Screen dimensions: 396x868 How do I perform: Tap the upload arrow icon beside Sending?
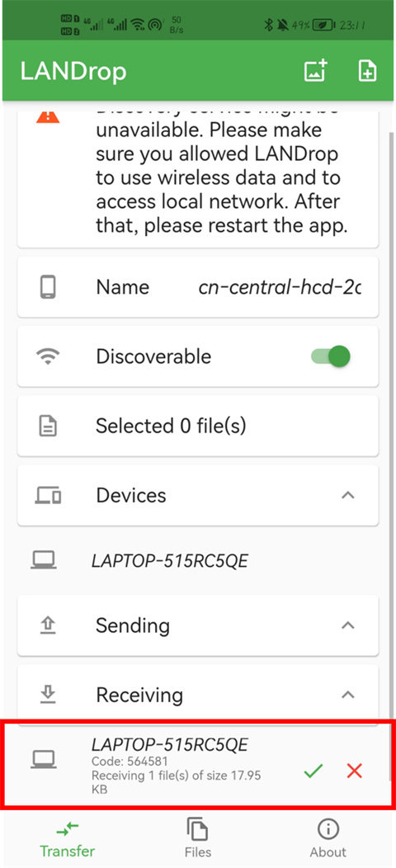[x=48, y=625]
